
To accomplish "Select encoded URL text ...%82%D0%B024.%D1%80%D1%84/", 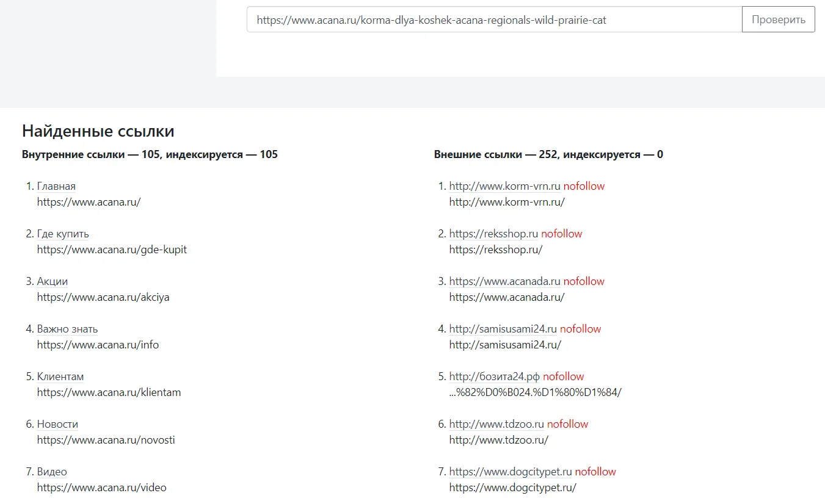I will point(536,392).
